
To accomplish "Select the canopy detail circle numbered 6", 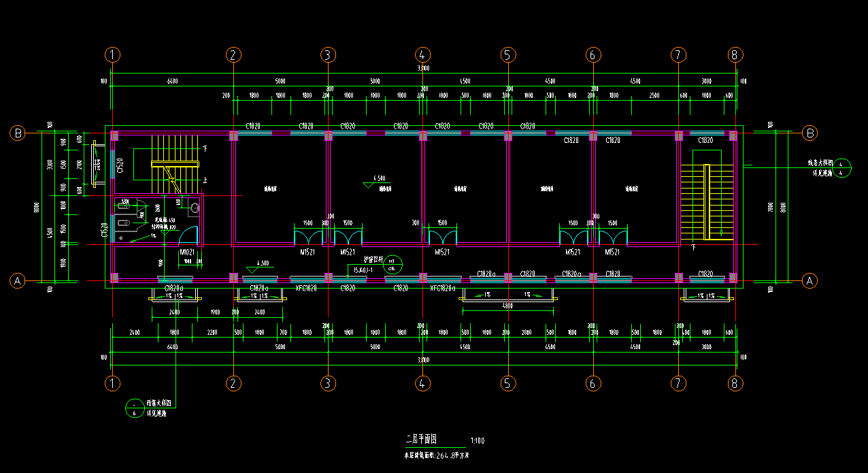I will pyautogui.click(x=135, y=408).
